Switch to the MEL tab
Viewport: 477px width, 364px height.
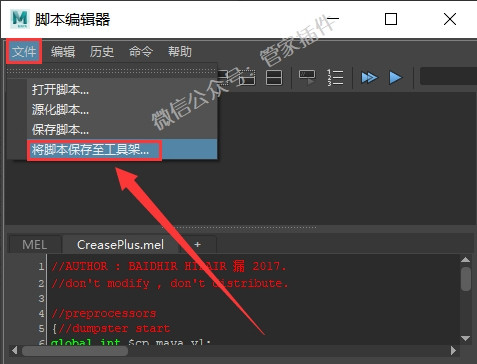(35, 245)
